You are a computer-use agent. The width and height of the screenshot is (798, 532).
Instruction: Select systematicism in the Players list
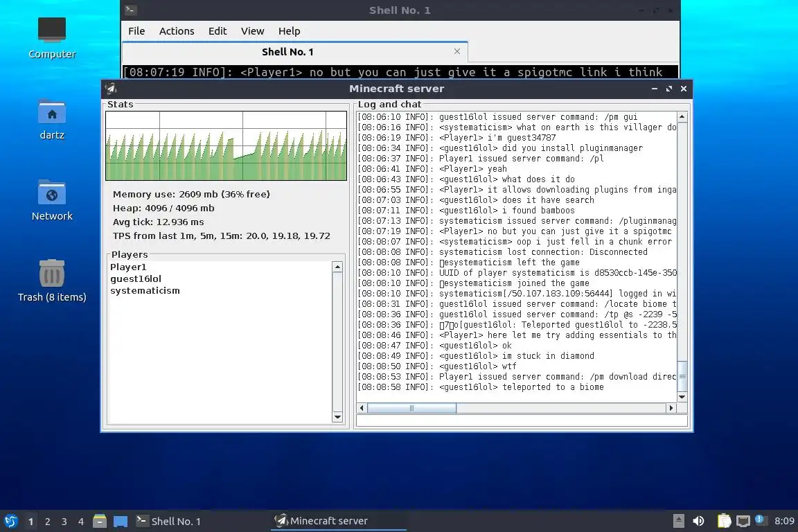pos(145,291)
